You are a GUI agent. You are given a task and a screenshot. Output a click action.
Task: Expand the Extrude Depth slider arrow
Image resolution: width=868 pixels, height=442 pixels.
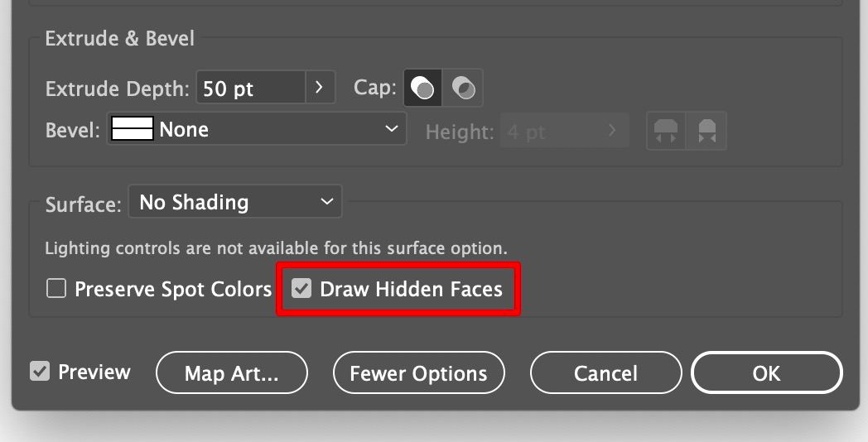tap(320, 87)
